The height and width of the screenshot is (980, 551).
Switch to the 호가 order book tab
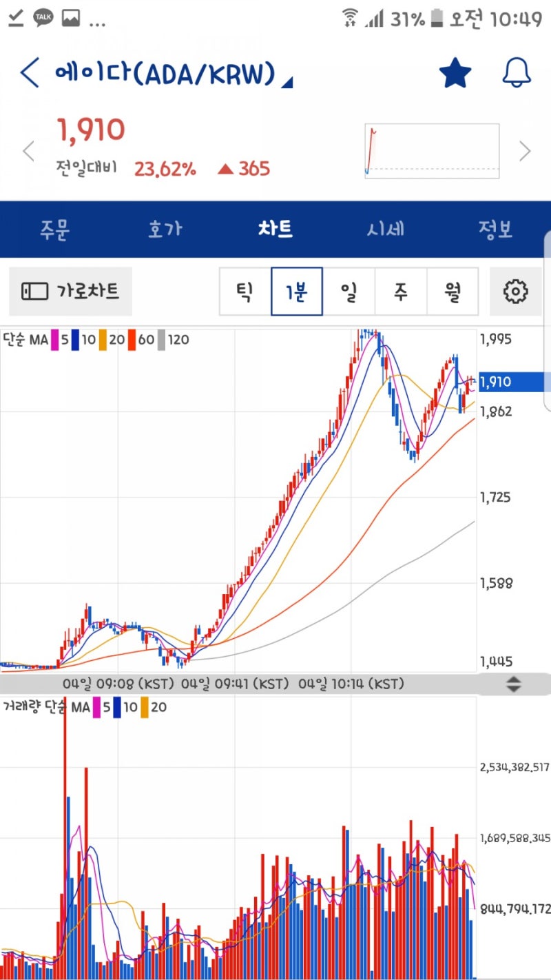pyautogui.click(x=165, y=229)
